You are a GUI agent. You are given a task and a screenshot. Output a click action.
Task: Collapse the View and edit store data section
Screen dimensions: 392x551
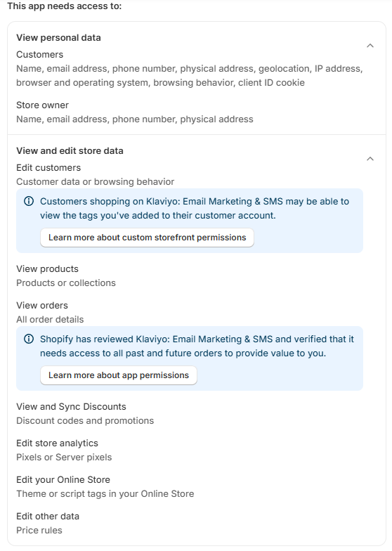370,159
